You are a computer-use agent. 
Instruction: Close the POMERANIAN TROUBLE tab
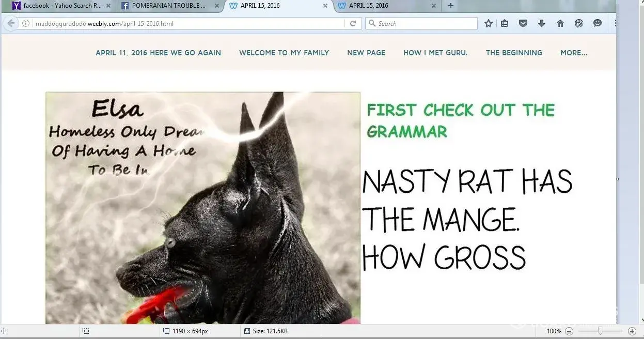pos(216,6)
